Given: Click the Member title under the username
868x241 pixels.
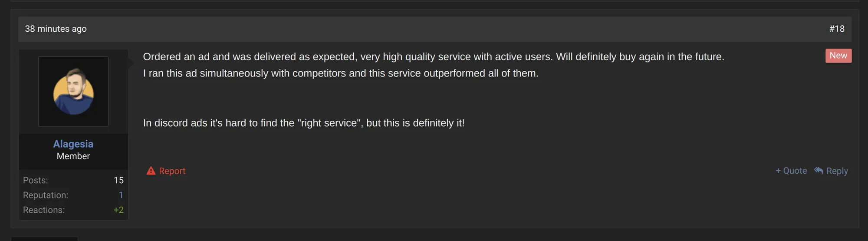Looking at the screenshot, I should pyautogui.click(x=73, y=156).
